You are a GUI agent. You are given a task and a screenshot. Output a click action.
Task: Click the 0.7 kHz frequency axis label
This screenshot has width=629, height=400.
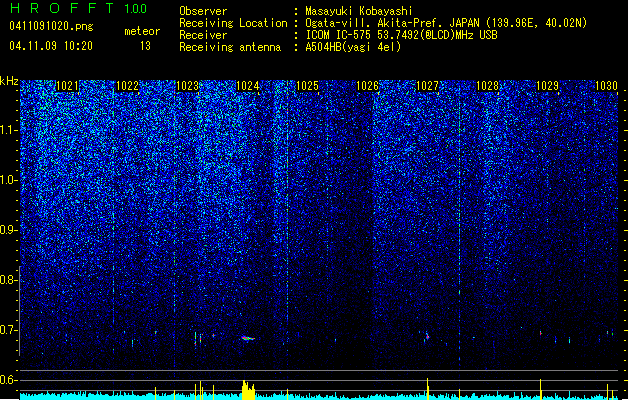point(8,330)
